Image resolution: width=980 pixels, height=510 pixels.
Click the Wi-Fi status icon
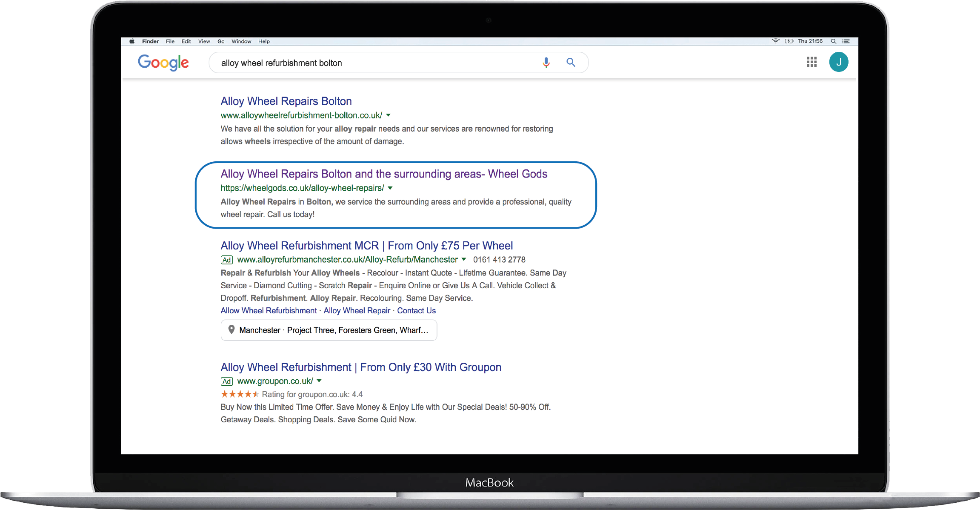(775, 41)
